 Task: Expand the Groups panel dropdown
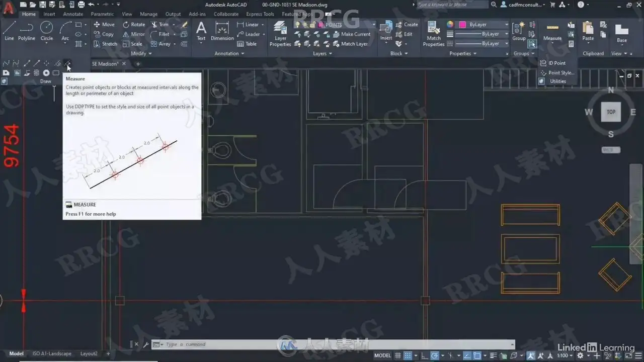point(524,53)
